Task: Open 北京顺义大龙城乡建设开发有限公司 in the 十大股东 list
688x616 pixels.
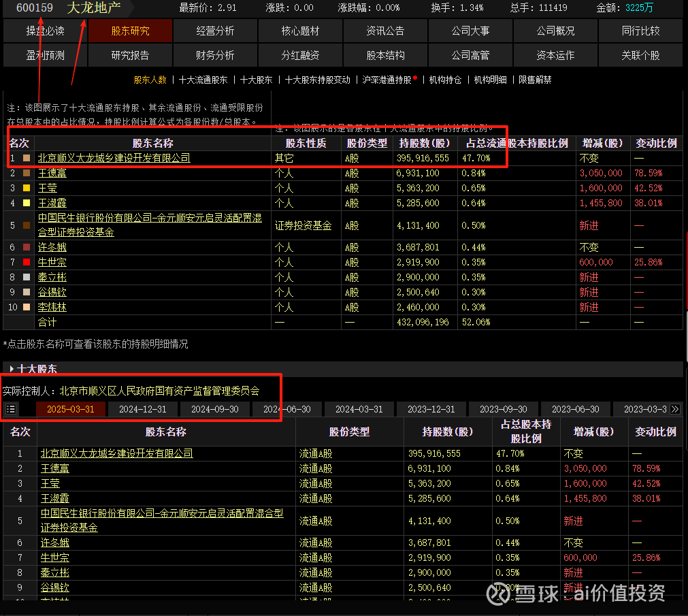Action: click(x=117, y=453)
